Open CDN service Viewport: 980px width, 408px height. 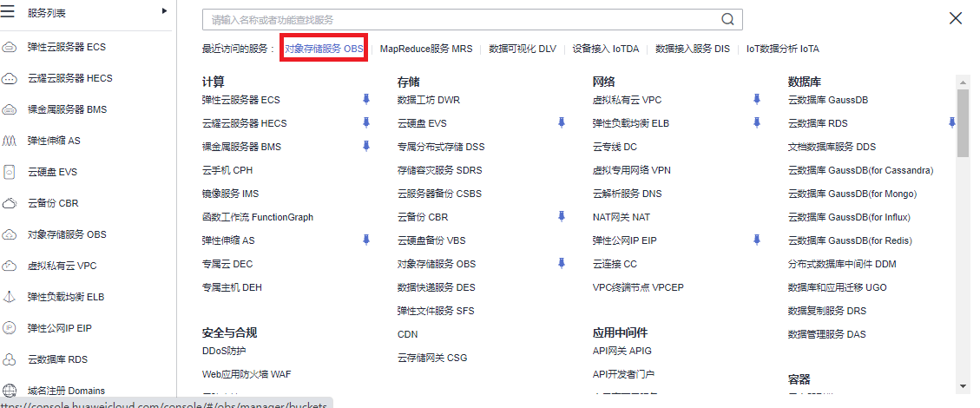pyautogui.click(x=407, y=334)
